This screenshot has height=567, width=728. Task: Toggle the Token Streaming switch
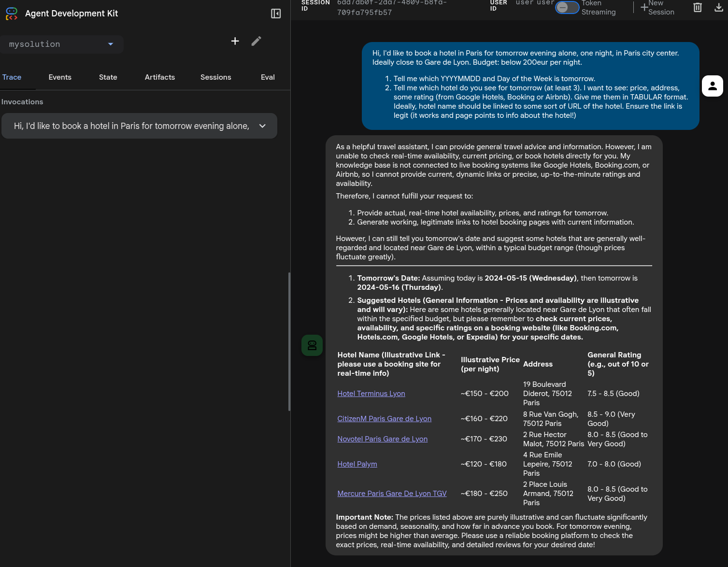567,7
